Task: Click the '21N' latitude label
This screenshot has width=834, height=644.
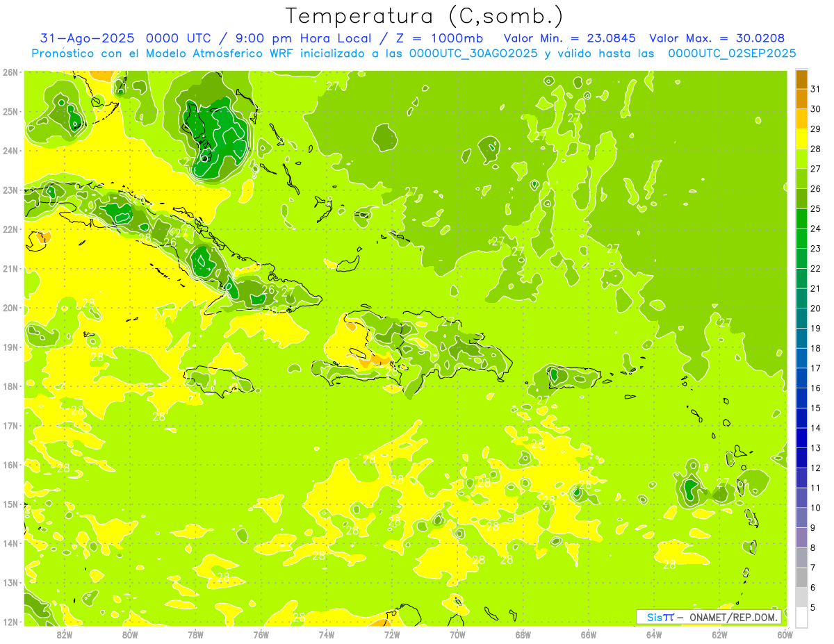Action: [x=10, y=269]
